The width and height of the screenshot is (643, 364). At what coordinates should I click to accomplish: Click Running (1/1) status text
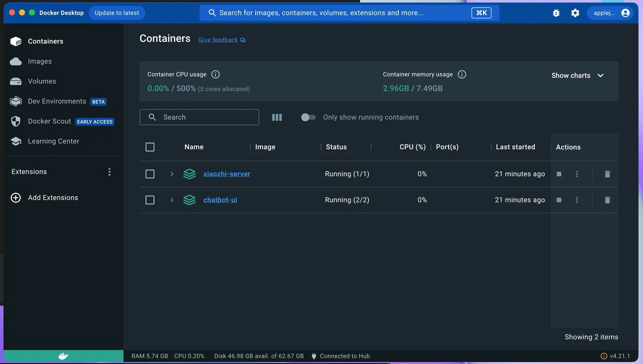347,174
